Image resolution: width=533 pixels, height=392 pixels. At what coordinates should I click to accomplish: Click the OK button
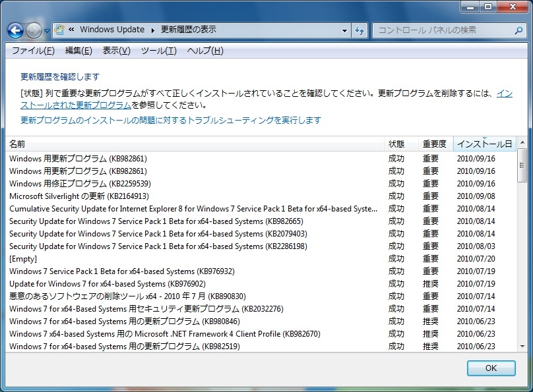491,368
